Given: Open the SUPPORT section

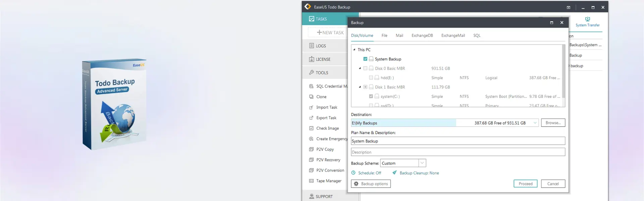Looking at the screenshot, I should 325,197.
